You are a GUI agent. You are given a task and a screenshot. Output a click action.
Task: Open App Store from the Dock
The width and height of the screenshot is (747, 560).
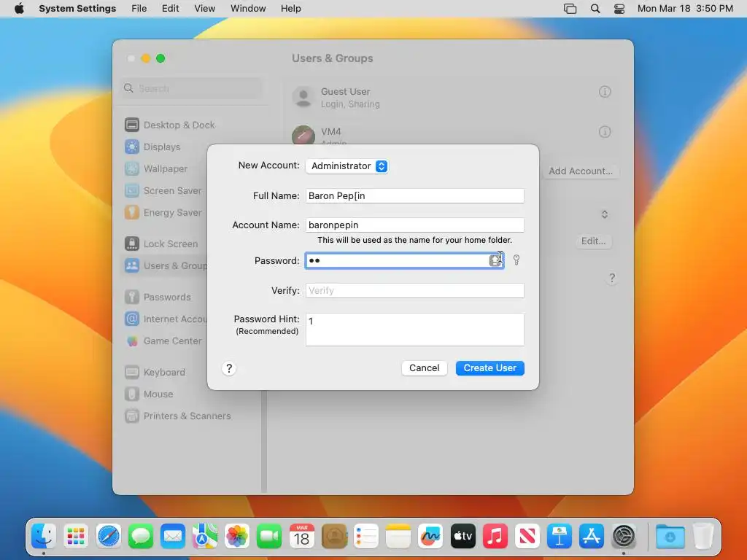tap(592, 537)
